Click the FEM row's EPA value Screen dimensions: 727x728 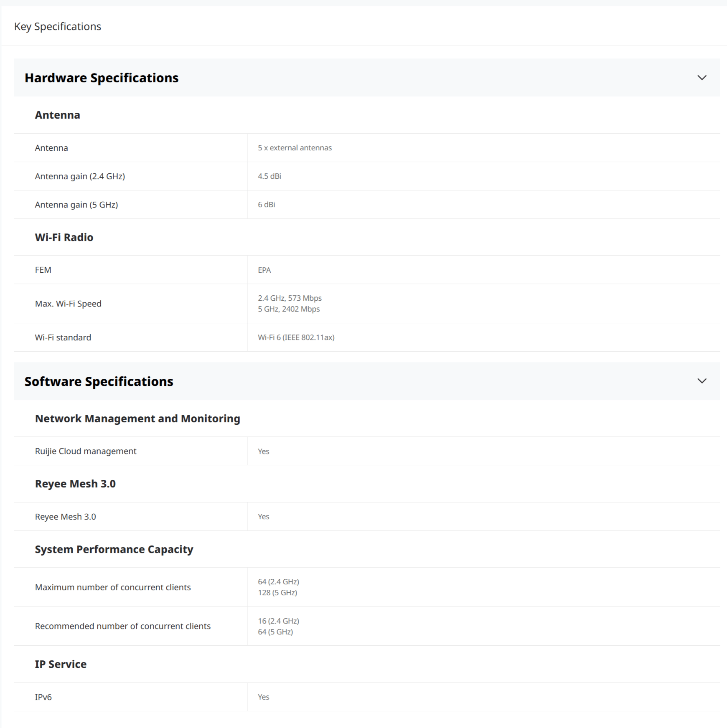click(264, 270)
